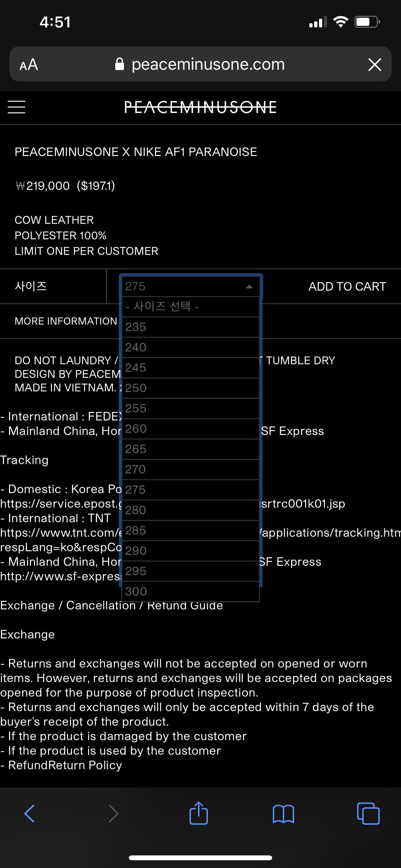Image resolution: width=401 pixels, height=868 pixels.
Task: Tap product title PEACEMINUSONE X NIKE AF1 PARANOISE
Action: (x=136, y=152)
